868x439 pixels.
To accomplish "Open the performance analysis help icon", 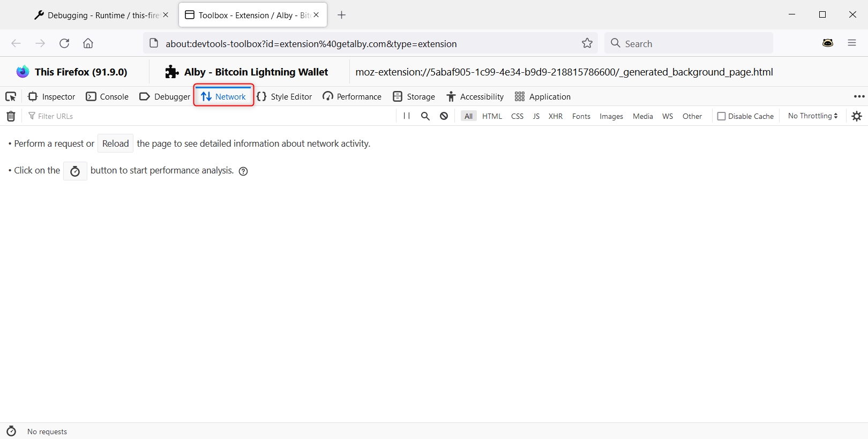I will [x=243, y=171].
